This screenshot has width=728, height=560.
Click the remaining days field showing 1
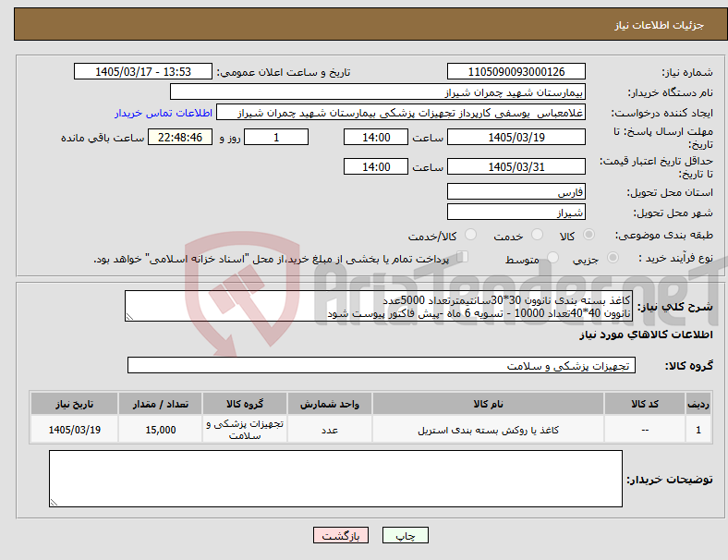(276, 138)
